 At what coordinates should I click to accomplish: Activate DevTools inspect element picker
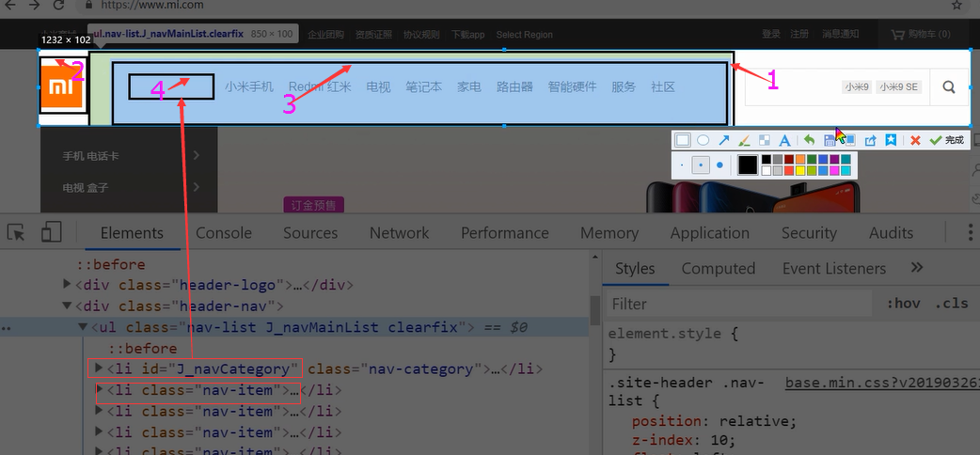point(16,232)
